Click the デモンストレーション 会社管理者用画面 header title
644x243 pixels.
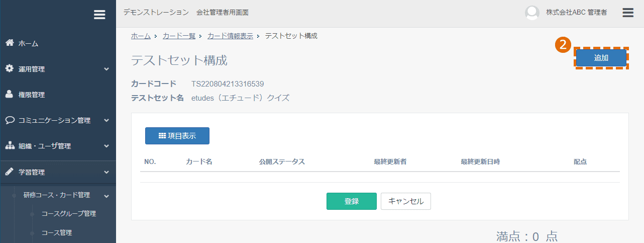click(x=186, y=12)
